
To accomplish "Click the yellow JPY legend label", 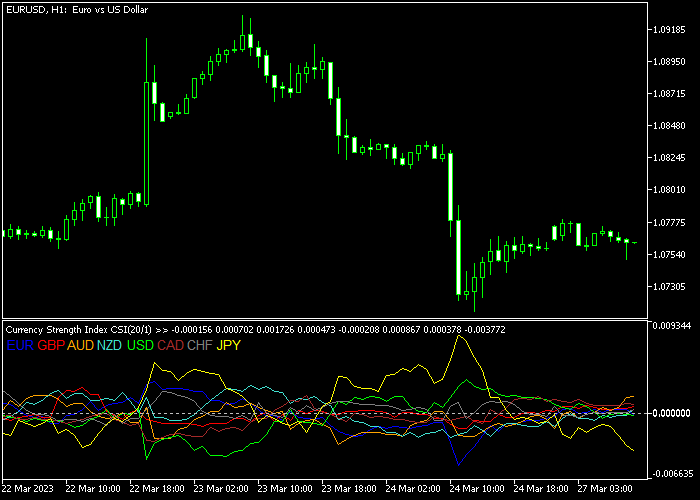I will coord(229,345).
